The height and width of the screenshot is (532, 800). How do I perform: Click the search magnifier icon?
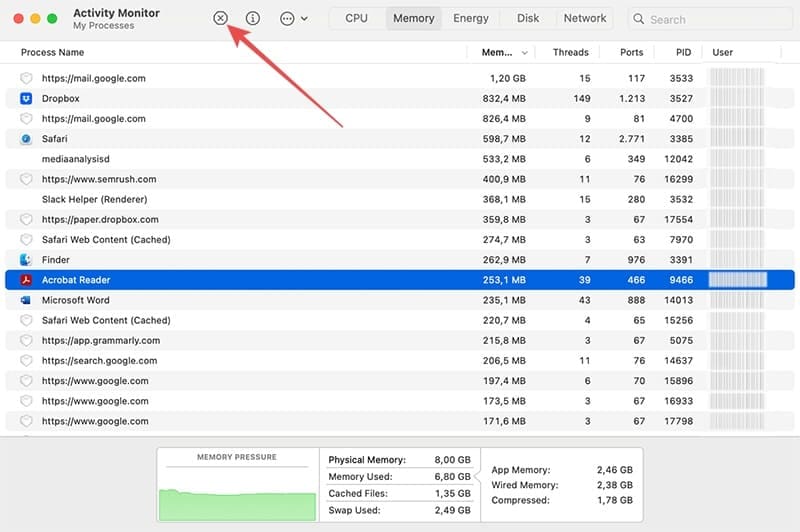[638, 19]
